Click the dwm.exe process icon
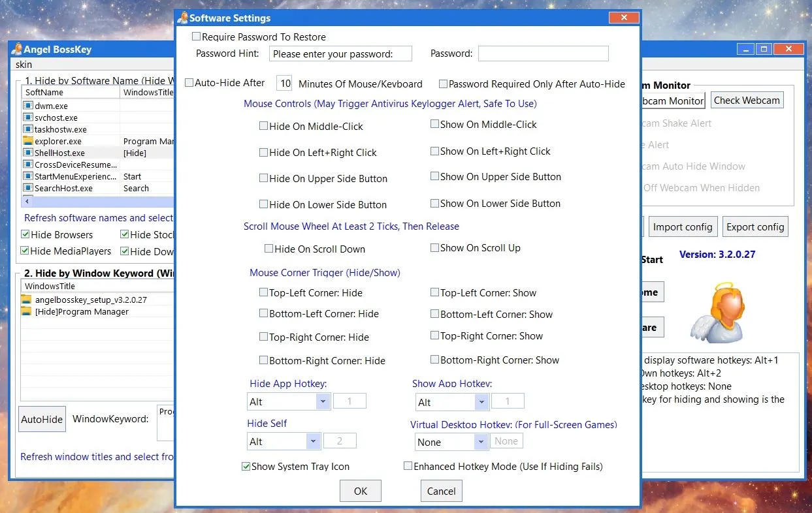 [27, 106]
